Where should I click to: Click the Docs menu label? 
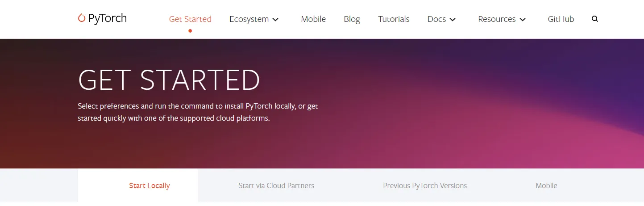coord(436,19)
